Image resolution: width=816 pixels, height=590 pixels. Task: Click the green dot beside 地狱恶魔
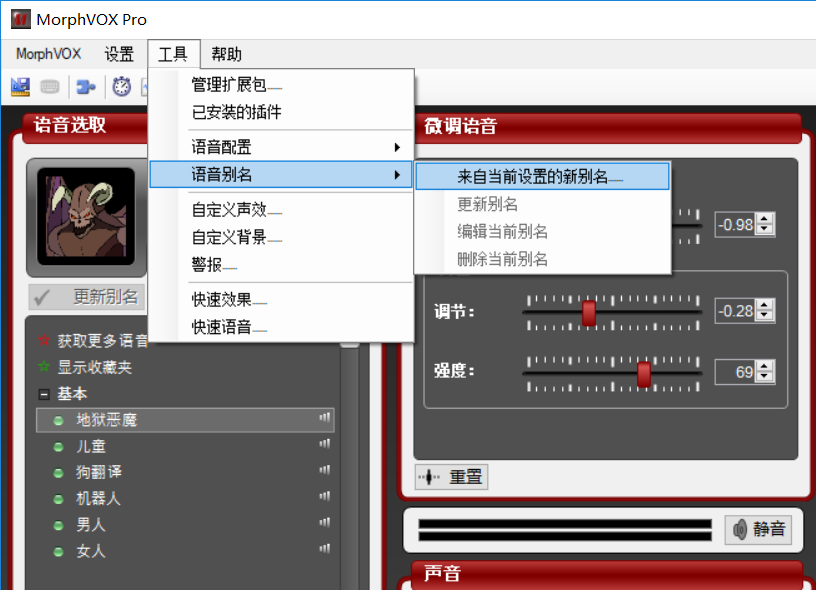(58, 420)
